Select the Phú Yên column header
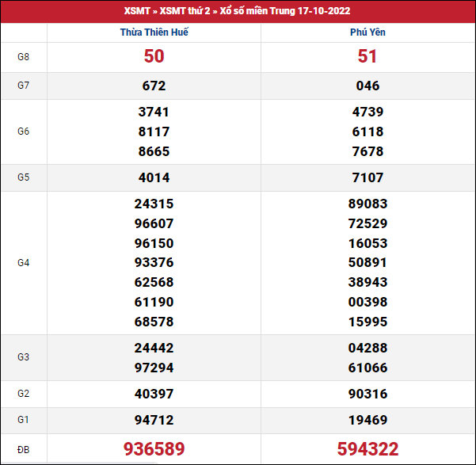 point(367,32)
